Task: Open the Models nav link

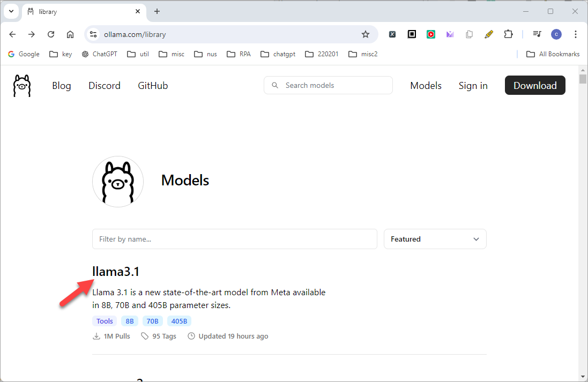Action: click(426, 86)
